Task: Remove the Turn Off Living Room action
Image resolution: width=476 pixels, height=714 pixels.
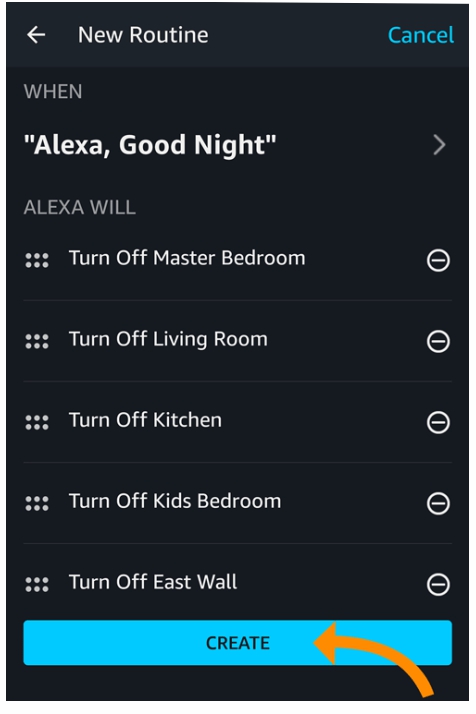Action: pyautogui.click(x=438, y=341)
